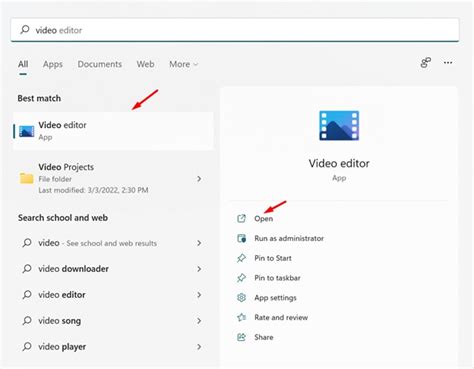Click the Run as administrator shield icon
This screenshot has height=369, width=474.
pos(241,238)
